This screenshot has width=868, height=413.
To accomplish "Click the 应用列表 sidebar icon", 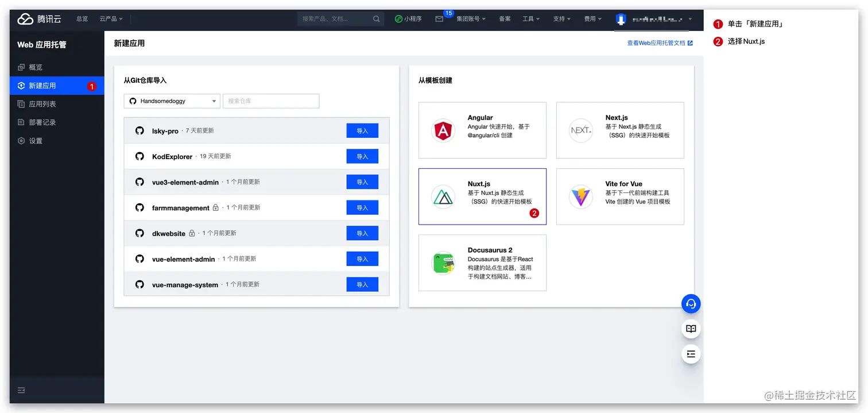I will point(21,104).
